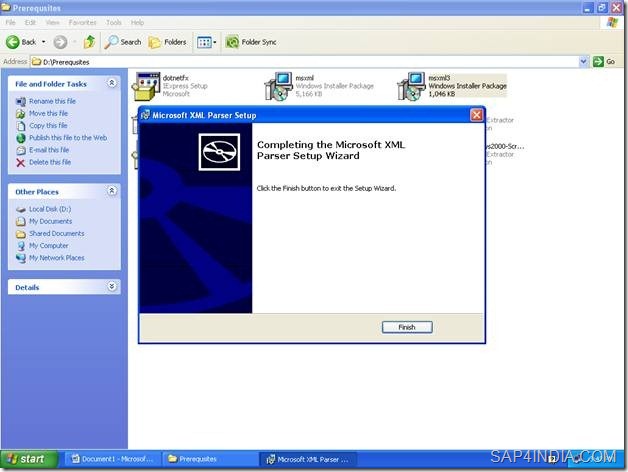Open My Network Places link
The height and width of the screenshot is (472, 628).
tap(56, 258)
